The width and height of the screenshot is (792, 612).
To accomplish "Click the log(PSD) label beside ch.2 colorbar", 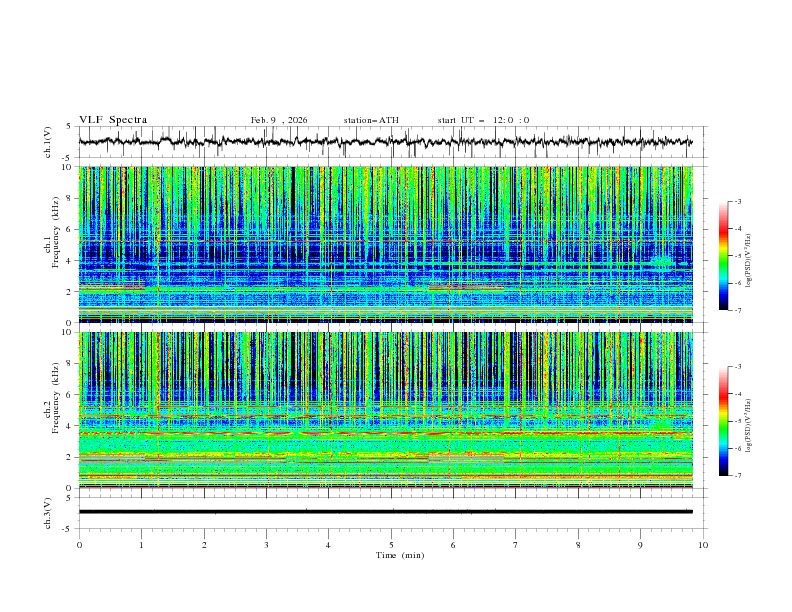I will point(748,426).
